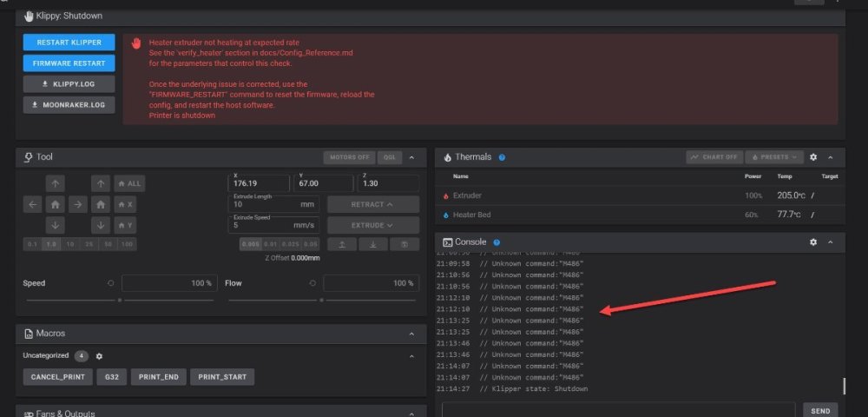Screen dimensions: 868x417
Task: Click the Home All axes button
Action: 129,183
